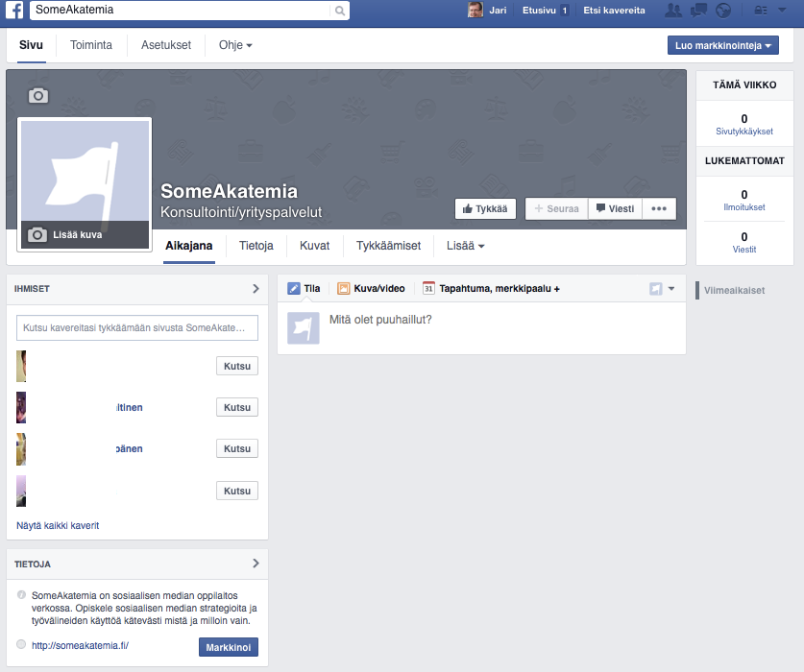This screenshot has height=672, width=804.
Task: Select the Kuvat tab
Action: (314, 246)
